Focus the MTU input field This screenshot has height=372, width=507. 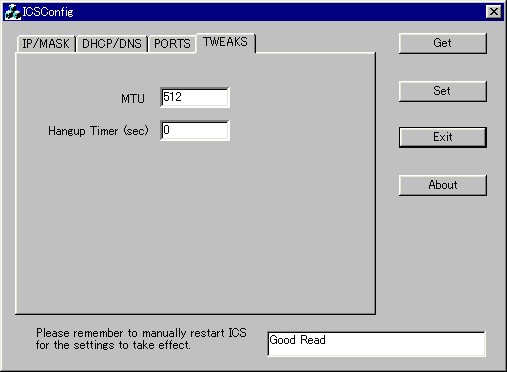point(195,97)
